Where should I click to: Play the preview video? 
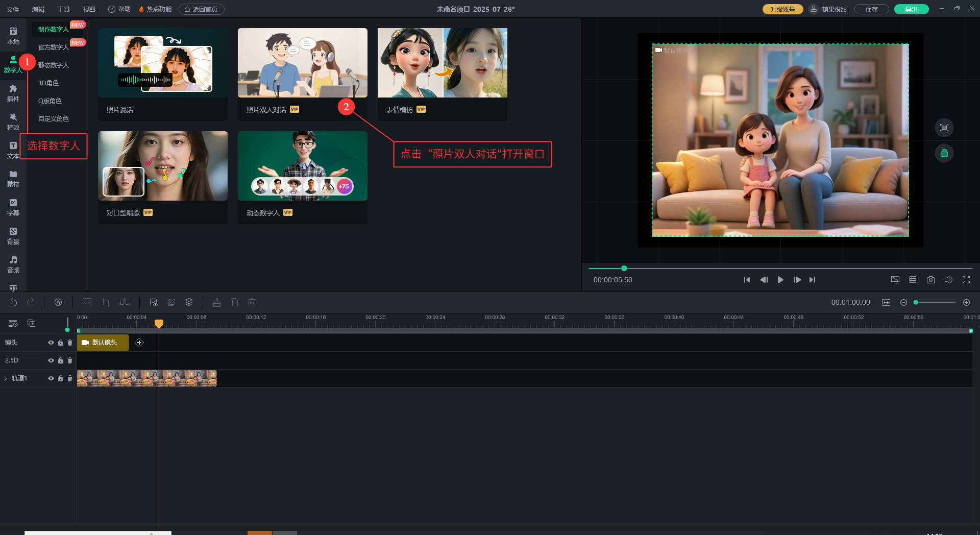click(x=780, y=280)
